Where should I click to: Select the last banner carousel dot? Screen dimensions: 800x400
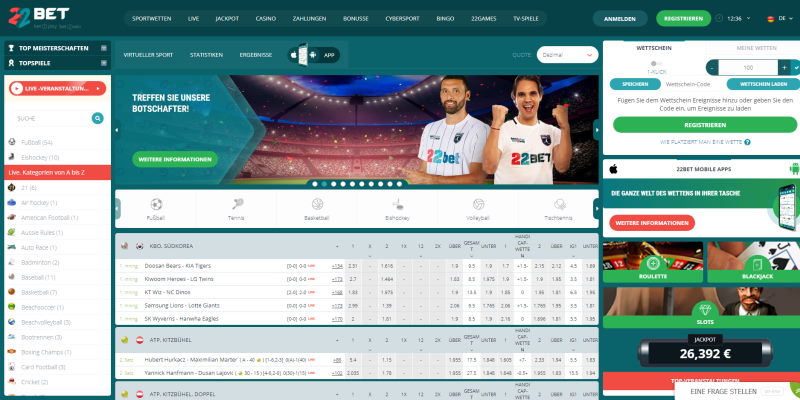[399, 184]
